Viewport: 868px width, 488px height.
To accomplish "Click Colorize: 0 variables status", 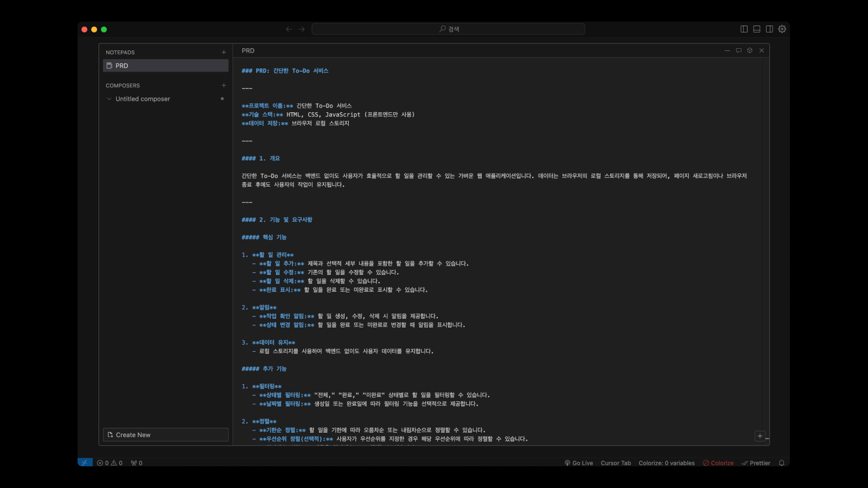I will (x=667, y=463).
